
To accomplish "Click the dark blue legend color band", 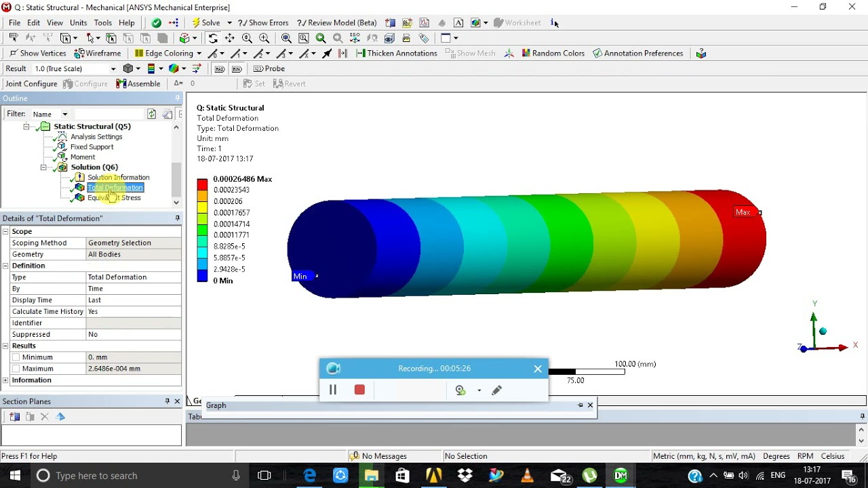I will [x=202, y=276].
